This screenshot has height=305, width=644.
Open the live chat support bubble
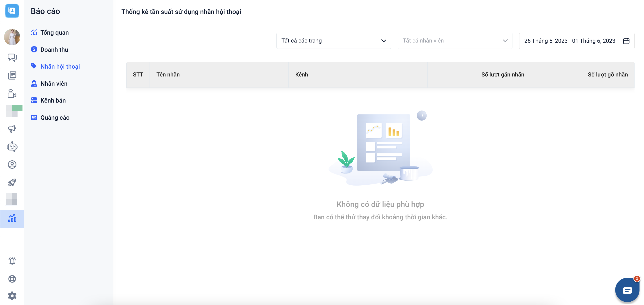click(x=627, y=290)
